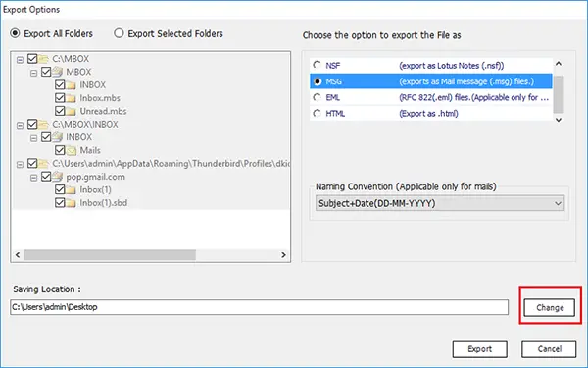Toggle checkbox for Unread.mbs

(x=60, y=111)
